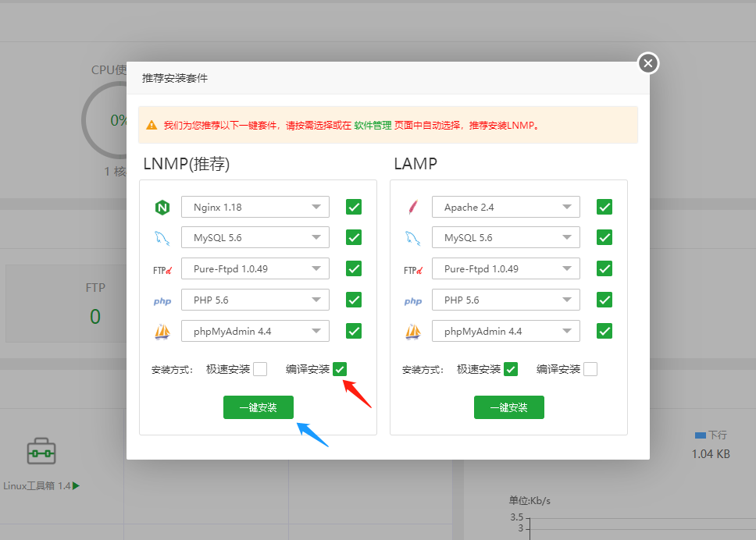Click the Linux toolbox icon behind dialog
The height and width of the screenshot is (540, 756).
click(41, 451)
